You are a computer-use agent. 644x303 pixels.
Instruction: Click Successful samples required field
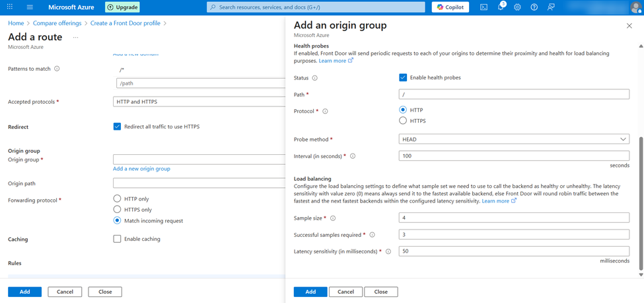pyautogui.click(x=514, y=234)
